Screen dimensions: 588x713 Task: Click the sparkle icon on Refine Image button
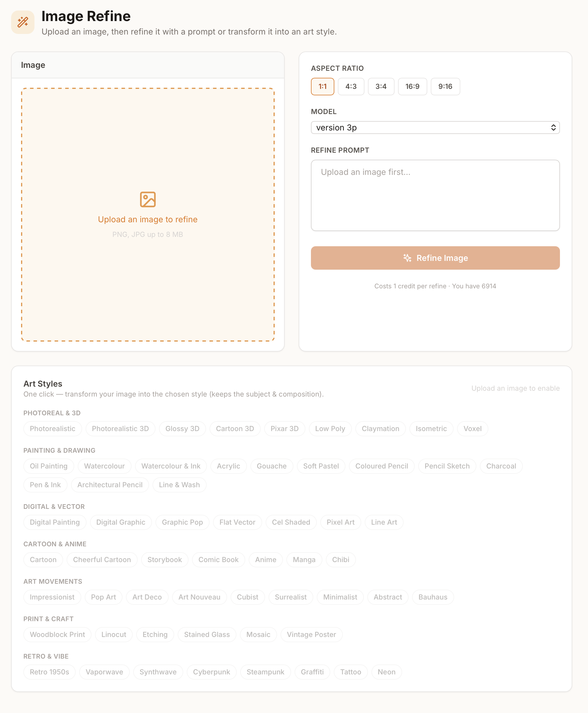click(x=407, y=258)
